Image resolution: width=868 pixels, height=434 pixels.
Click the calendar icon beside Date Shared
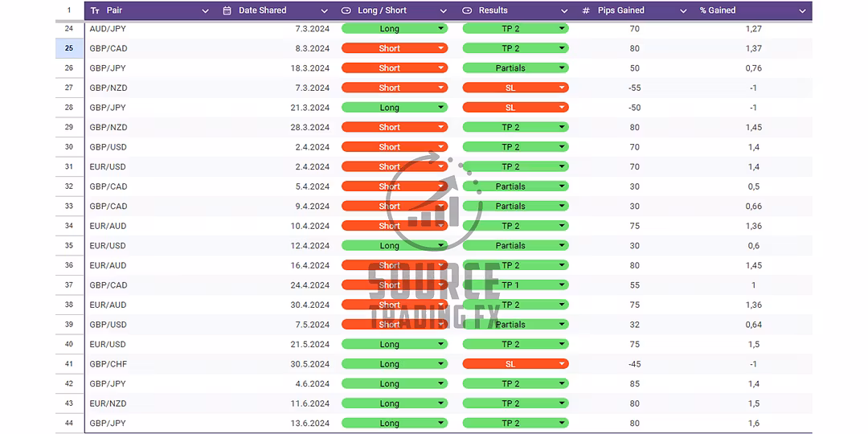(x=227, y=10)
